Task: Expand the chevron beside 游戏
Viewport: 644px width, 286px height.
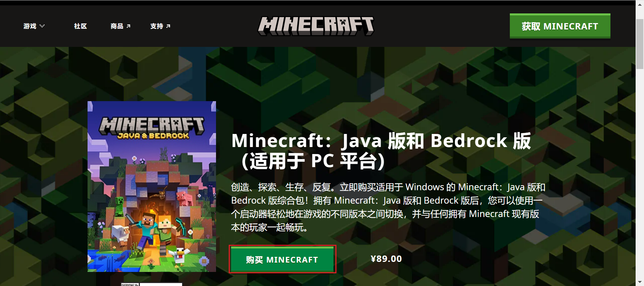Action: [x=42, y=26]
